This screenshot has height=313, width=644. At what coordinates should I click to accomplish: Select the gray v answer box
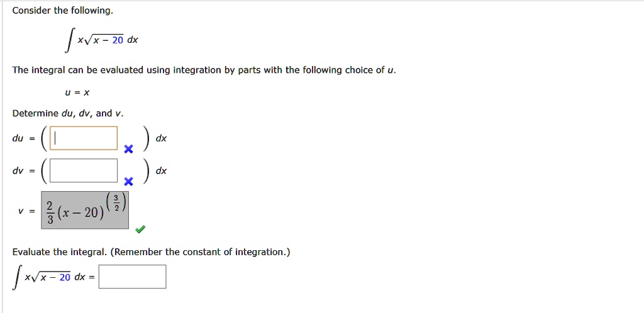(85, 210)
